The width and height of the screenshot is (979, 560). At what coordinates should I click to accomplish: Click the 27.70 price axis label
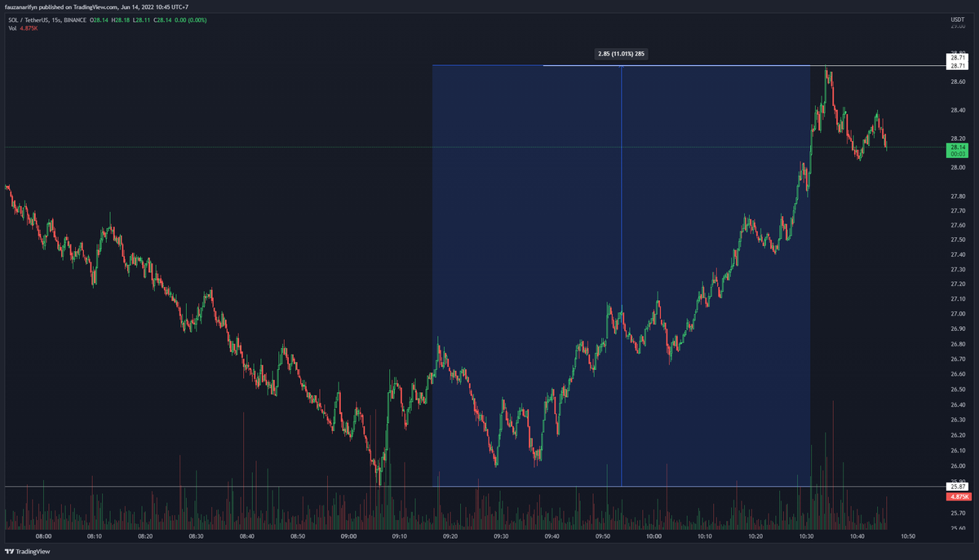pyautogui.click(x=958, y=211)
